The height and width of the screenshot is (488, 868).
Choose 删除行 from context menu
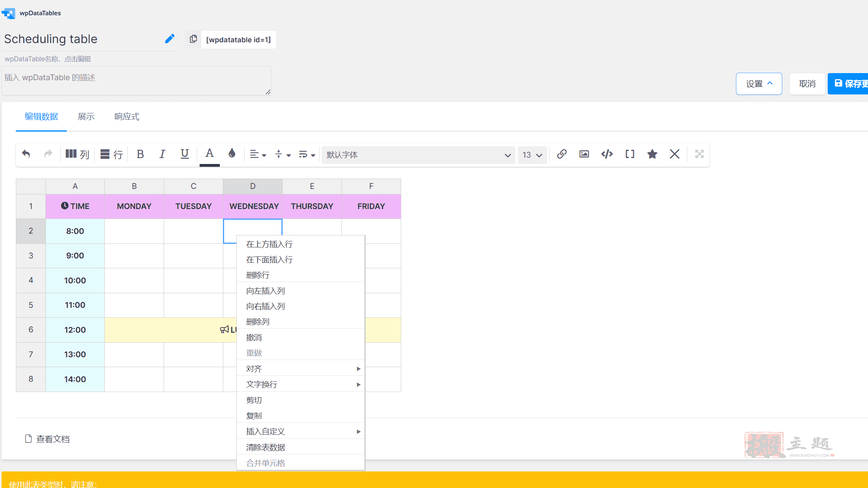(x=300, y=275)
